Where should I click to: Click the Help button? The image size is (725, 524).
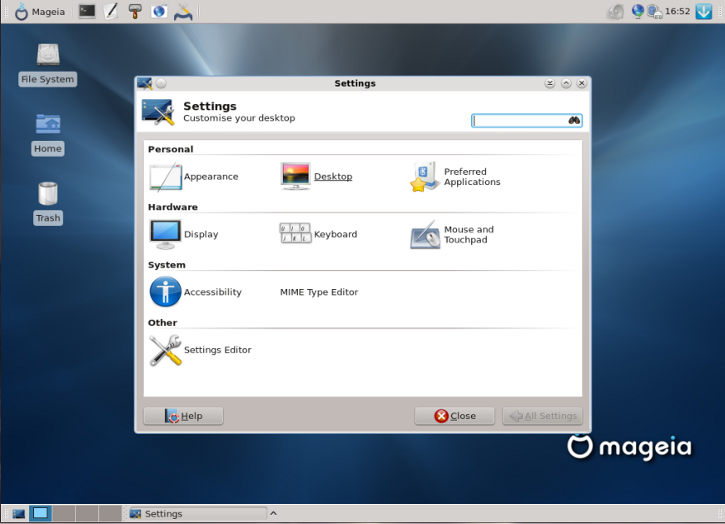coord(184,416)
